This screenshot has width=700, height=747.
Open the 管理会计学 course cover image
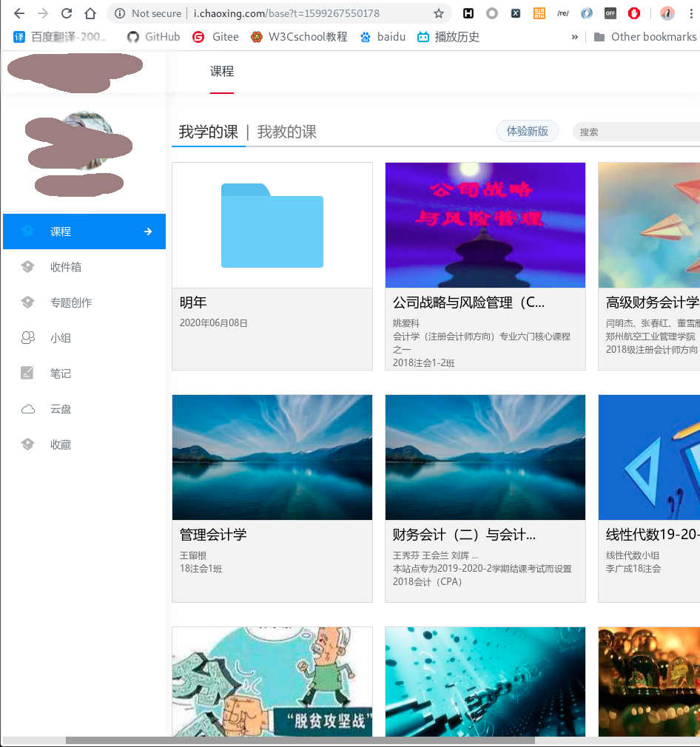coord(272,457)
